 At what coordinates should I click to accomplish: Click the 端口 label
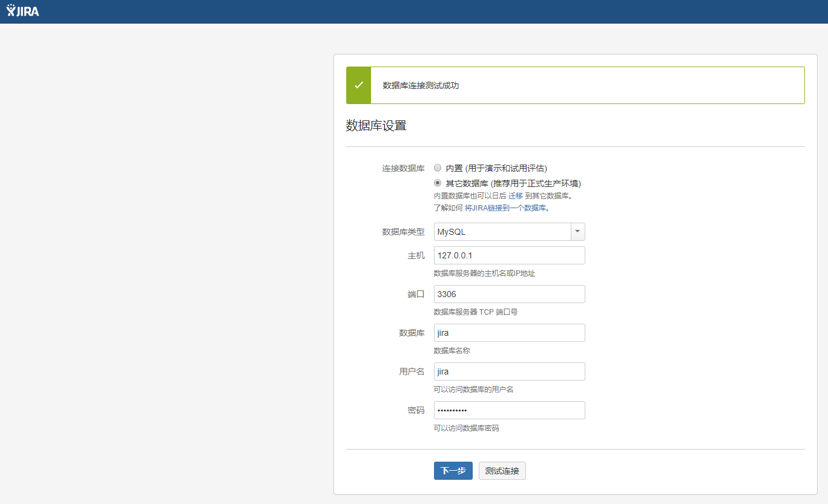(x=416, y=294)
